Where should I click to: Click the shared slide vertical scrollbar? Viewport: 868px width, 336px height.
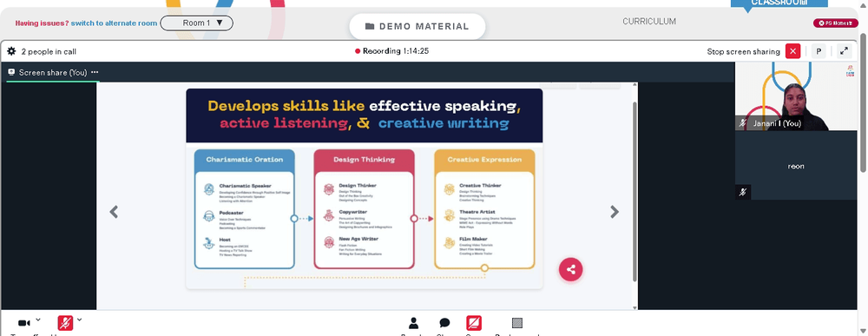[635, 191]
